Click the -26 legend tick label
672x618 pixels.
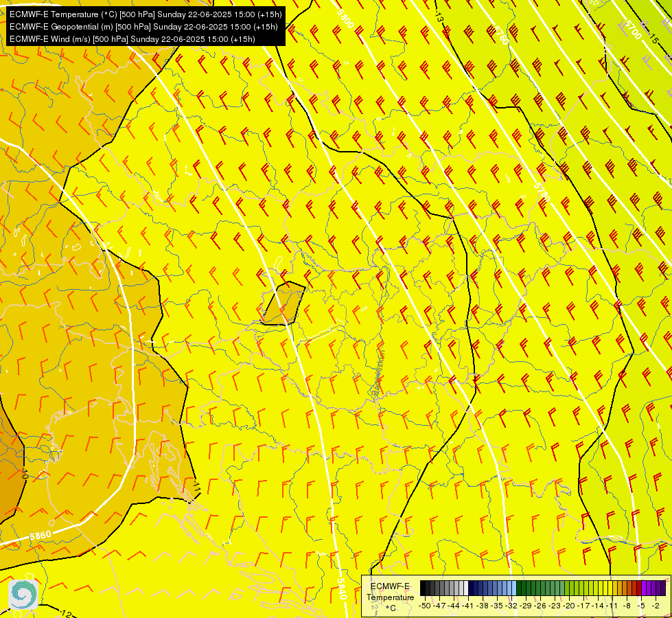pos(540,606)
